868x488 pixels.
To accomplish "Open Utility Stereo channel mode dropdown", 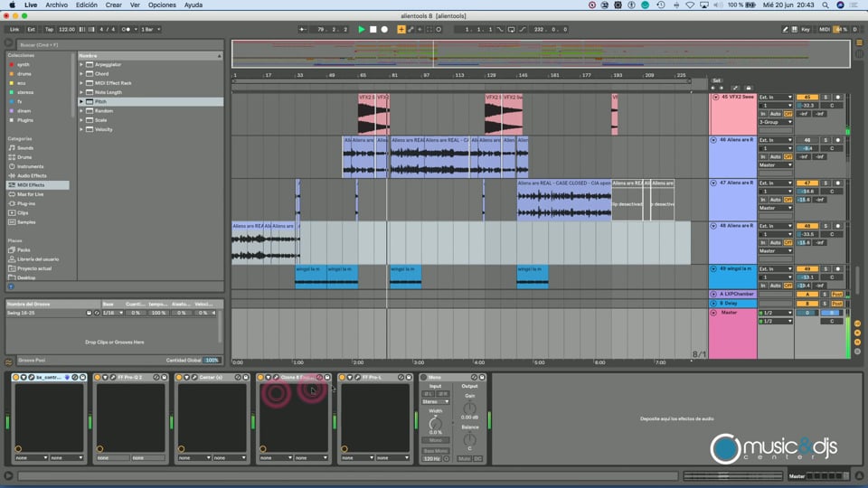I will 436,402.
